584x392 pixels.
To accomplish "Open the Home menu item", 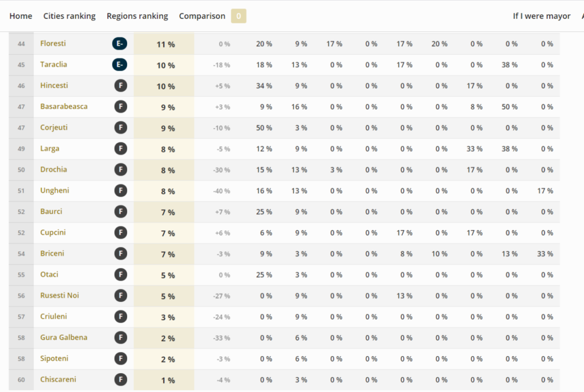I will (x=21, y=16).
